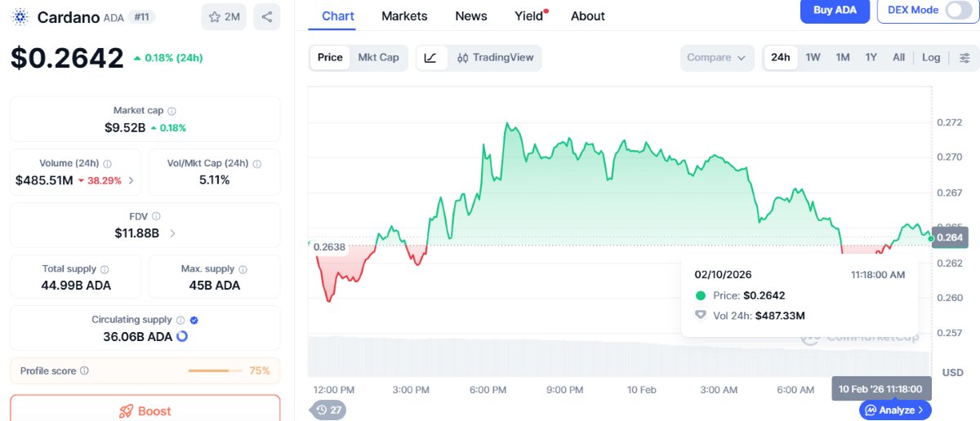
Task: Click the 6:00 PM axis label
Action: 488,390
